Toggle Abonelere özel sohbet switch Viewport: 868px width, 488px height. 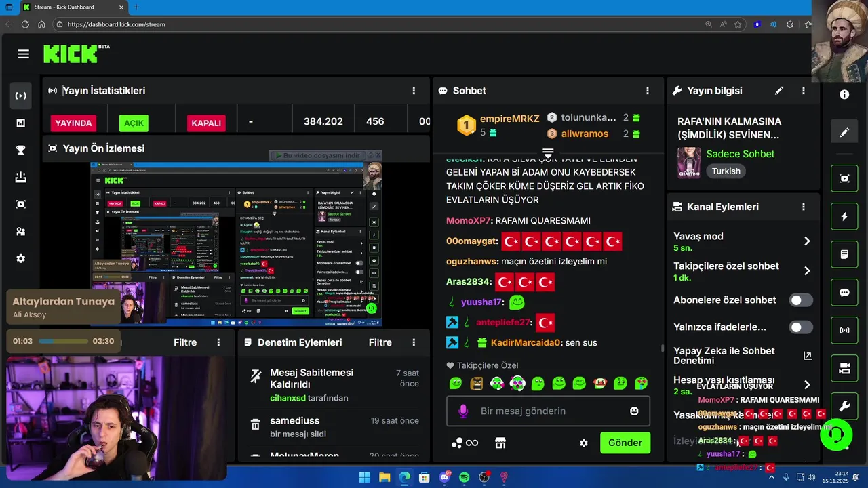coord(800,300)
